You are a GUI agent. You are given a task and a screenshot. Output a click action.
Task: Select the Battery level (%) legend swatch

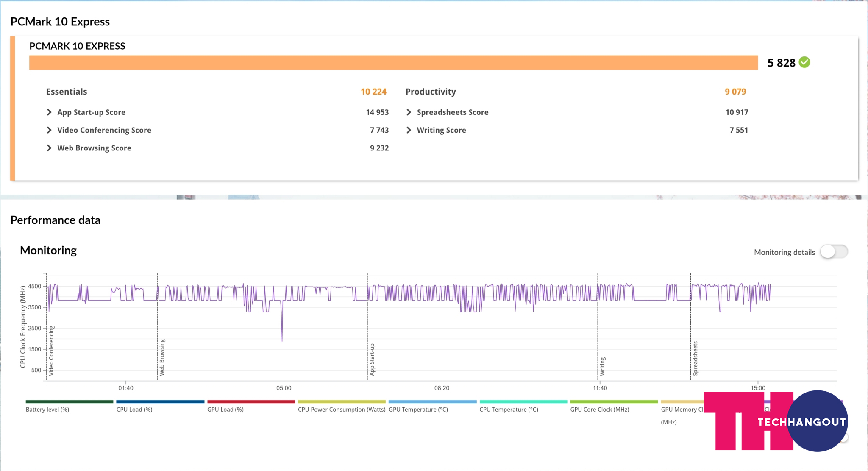coord(70,401)
